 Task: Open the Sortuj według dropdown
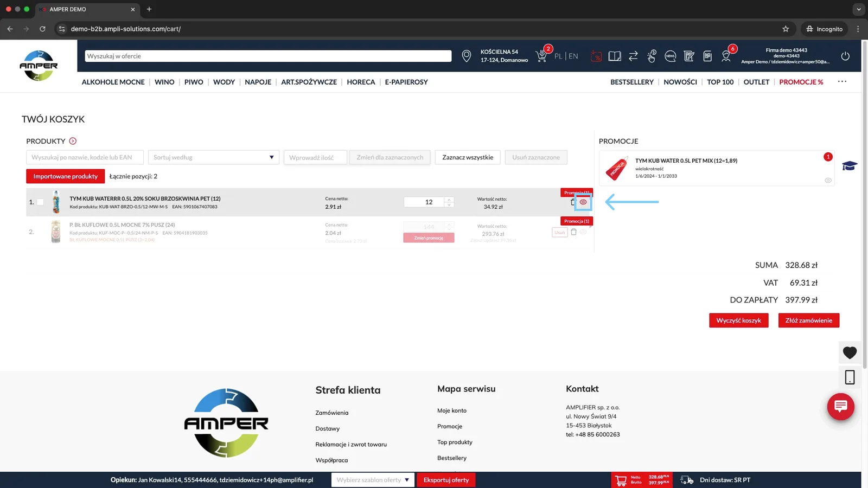tap(213, 157)
